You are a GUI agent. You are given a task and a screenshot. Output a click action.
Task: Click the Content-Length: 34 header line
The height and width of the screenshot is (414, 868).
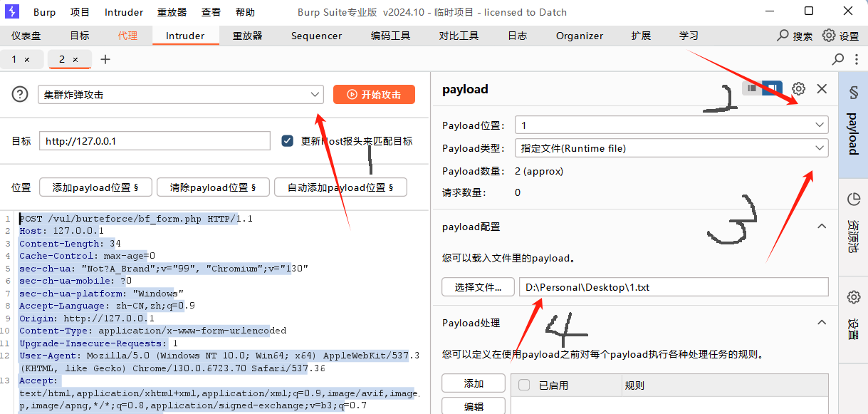tap(70, 244)
